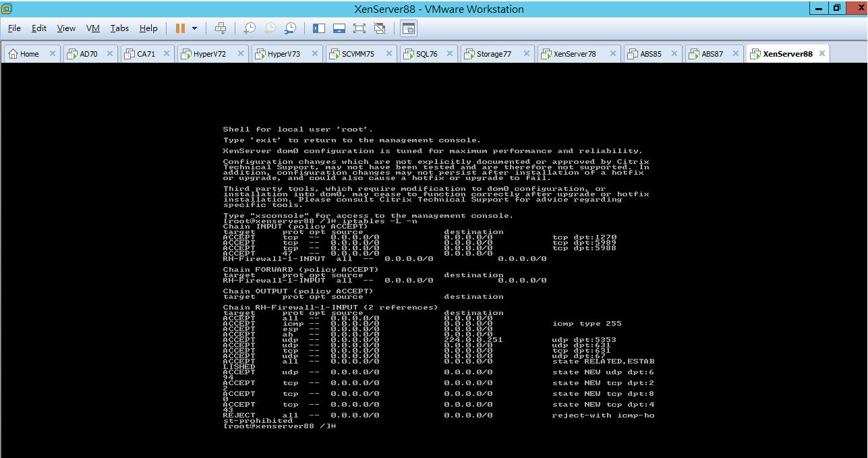
Task: Suspend the VM with the orange pause button
Action: (x=180, y=28)
